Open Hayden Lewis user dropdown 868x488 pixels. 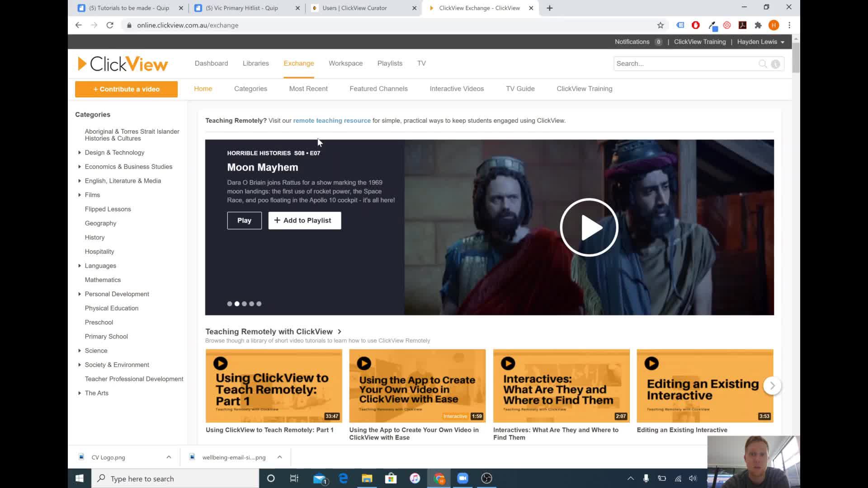coord(760,42)
